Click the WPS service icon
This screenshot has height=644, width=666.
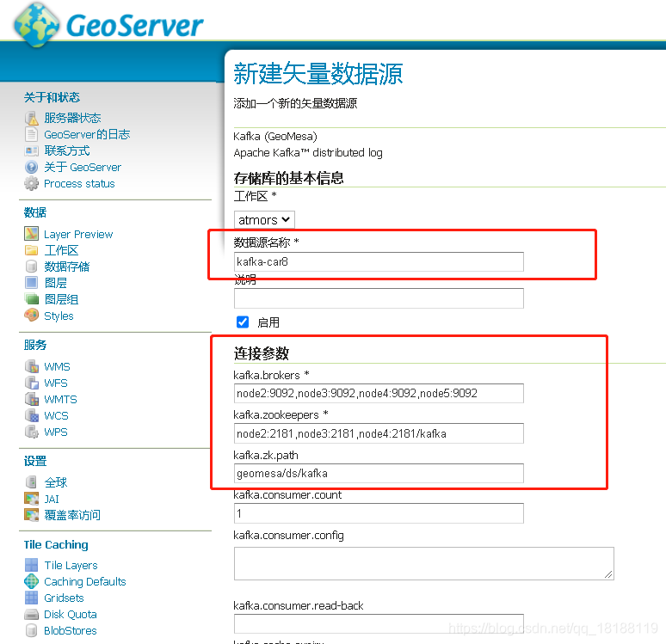tap(32, 432)
